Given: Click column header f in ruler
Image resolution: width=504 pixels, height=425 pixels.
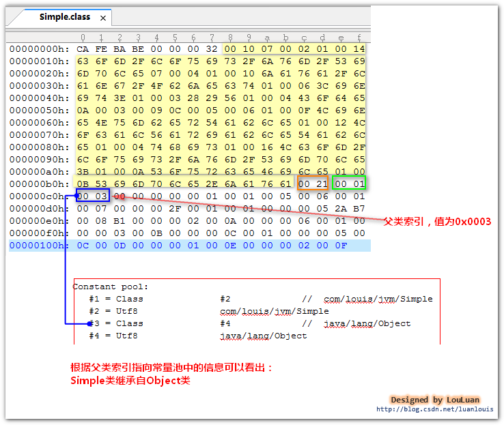Looking at the screenshot, I should (x=359, y=38).
